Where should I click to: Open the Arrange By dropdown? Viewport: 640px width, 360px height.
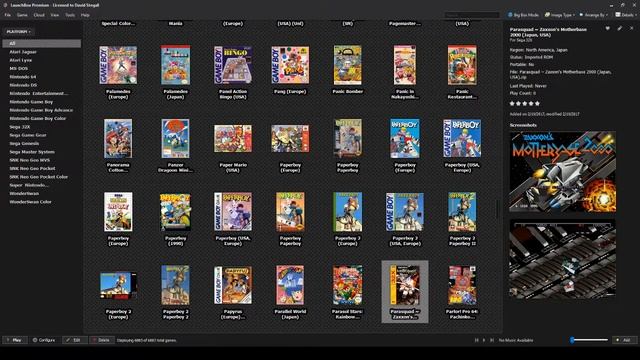(x=594, y=15)
